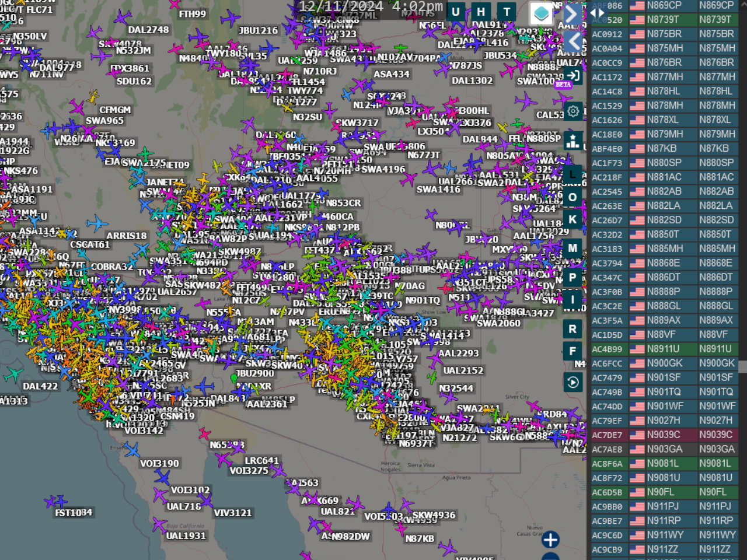The width and height of the screenshot is (747, 560).
Task: Select map label FST1084
Action: pyautogui.click(x=74, y=513)
